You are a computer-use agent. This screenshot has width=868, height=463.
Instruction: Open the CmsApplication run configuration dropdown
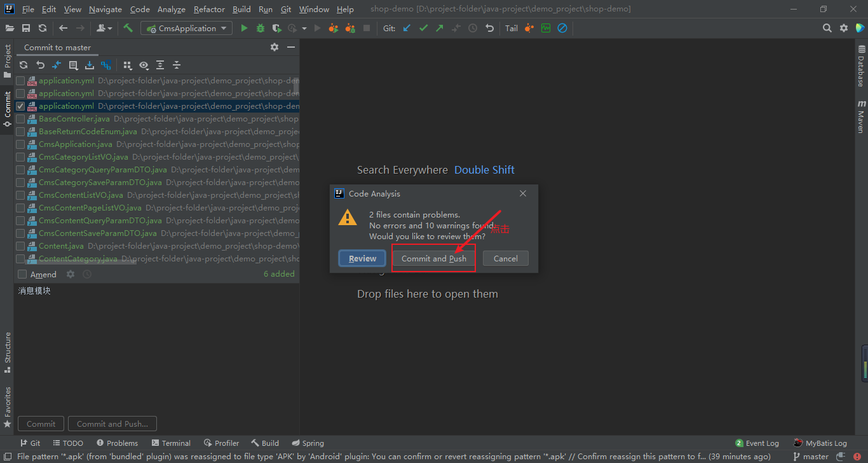(x=187, y=28)
